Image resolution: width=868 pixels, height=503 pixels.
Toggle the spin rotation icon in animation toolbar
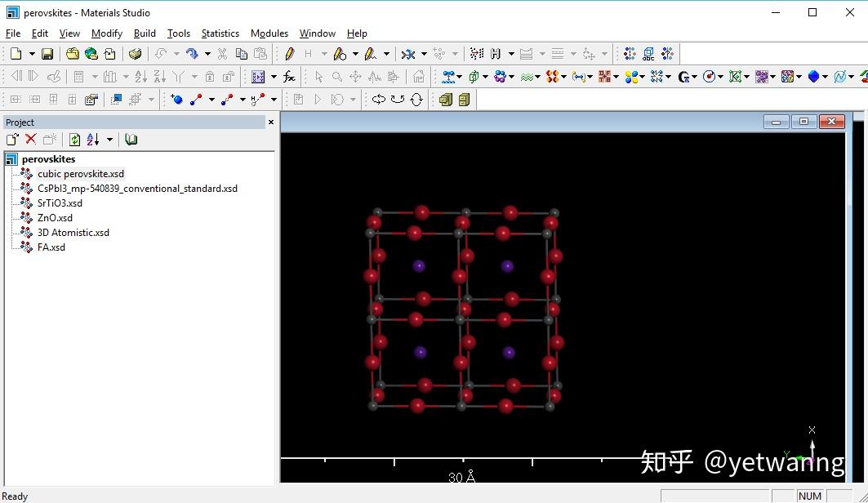(416, 100)
